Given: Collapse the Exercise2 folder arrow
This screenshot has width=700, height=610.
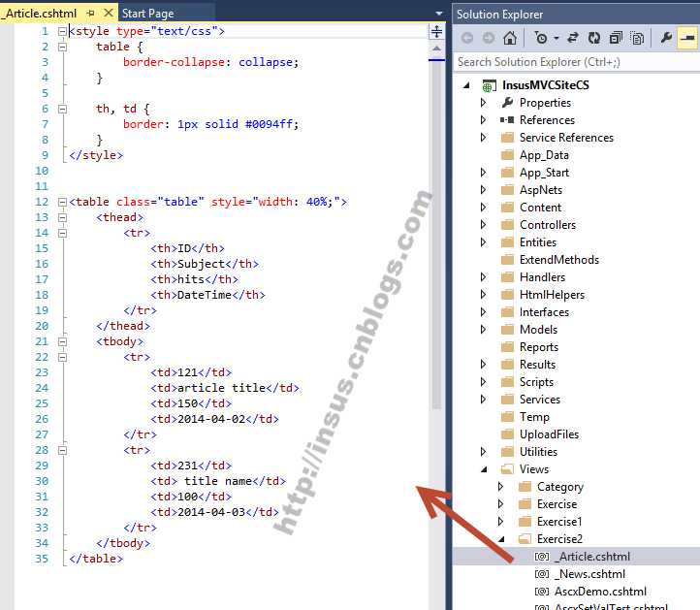Looking at the screenshot, I should tap(501, 539).
